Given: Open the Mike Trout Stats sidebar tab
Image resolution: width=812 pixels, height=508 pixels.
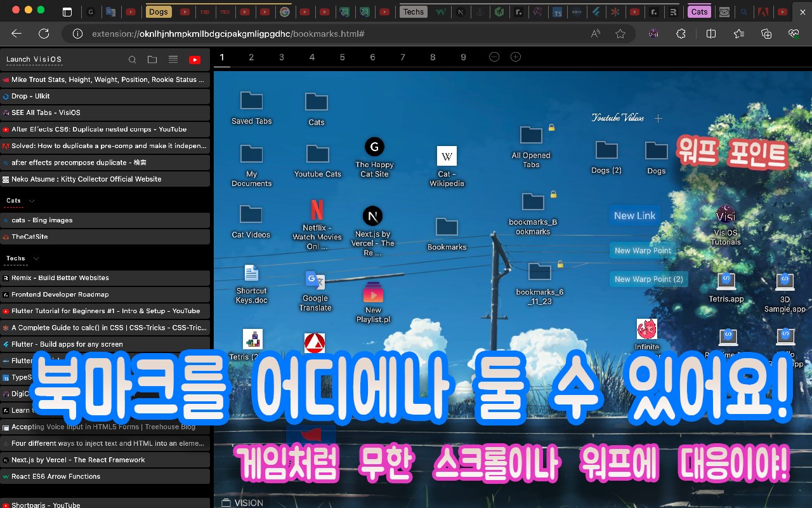Looking at the screenshot, I should click(105, 80).
